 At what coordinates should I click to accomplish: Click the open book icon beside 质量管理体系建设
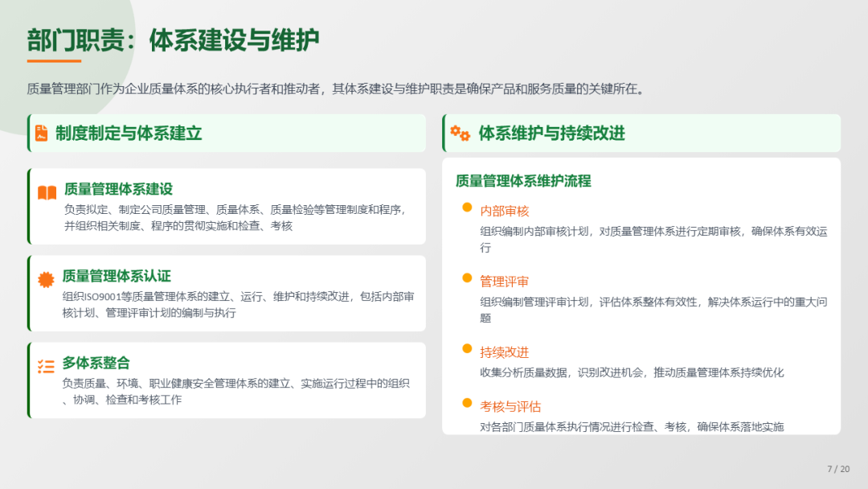(47, 193)
